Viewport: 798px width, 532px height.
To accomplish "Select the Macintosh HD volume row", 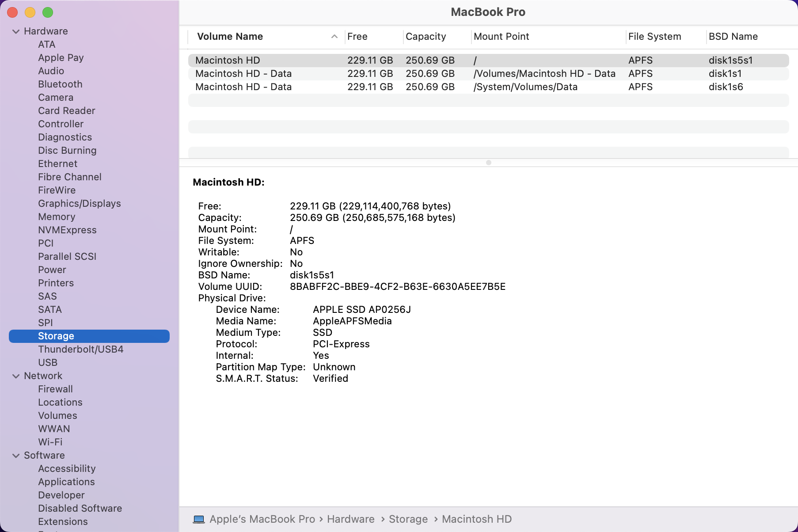I will pos(488,61).
